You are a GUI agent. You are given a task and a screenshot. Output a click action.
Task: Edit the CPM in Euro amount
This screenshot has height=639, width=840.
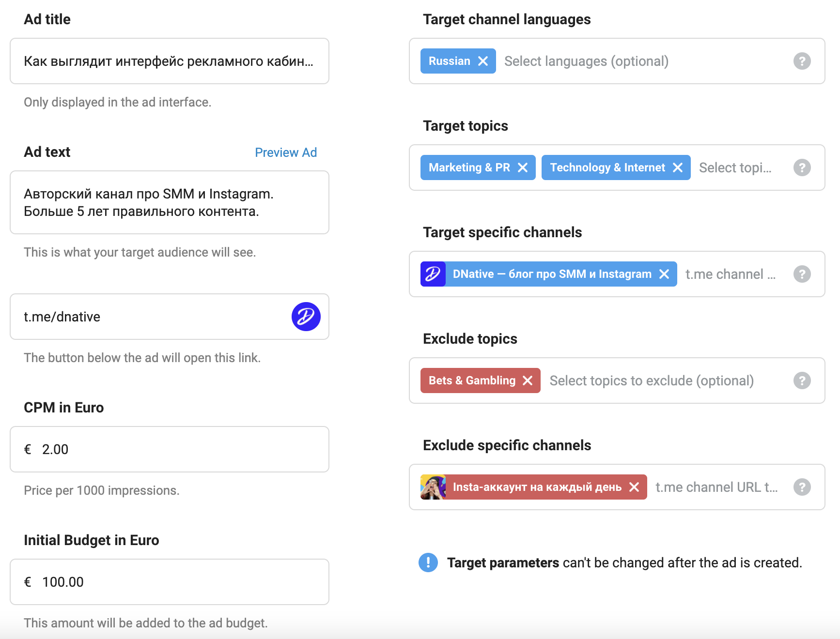pyautogui.click(x=170, y=449)
